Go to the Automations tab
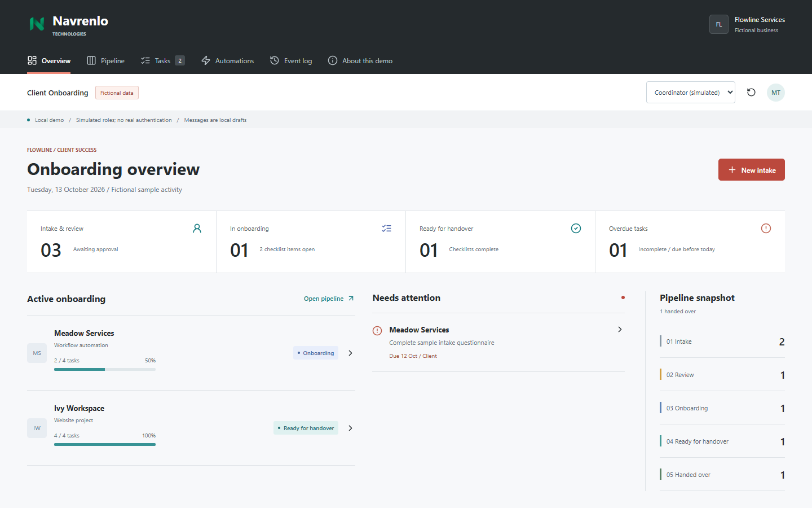Image resolution: width=812 pixels, height=508 pixels. pyautogui.click(x=228, y=61)
